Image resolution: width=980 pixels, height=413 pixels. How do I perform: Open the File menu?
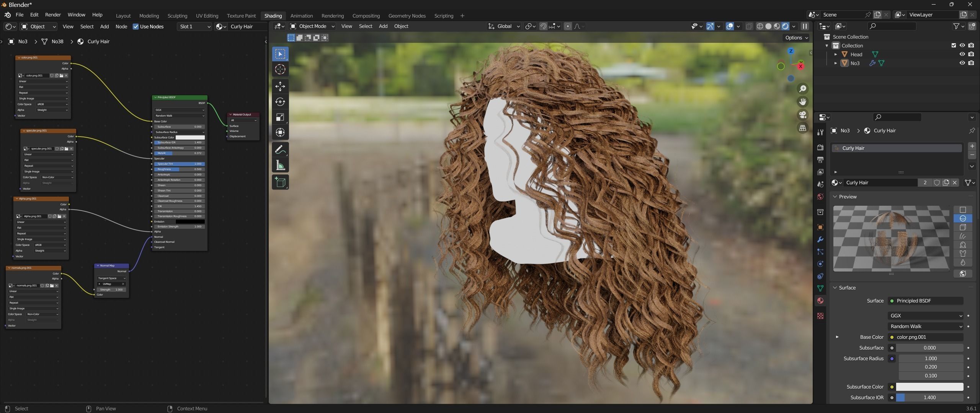20,15
